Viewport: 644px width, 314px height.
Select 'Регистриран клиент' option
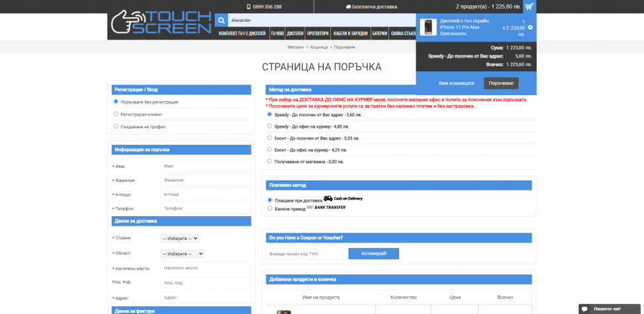(116, 114)
